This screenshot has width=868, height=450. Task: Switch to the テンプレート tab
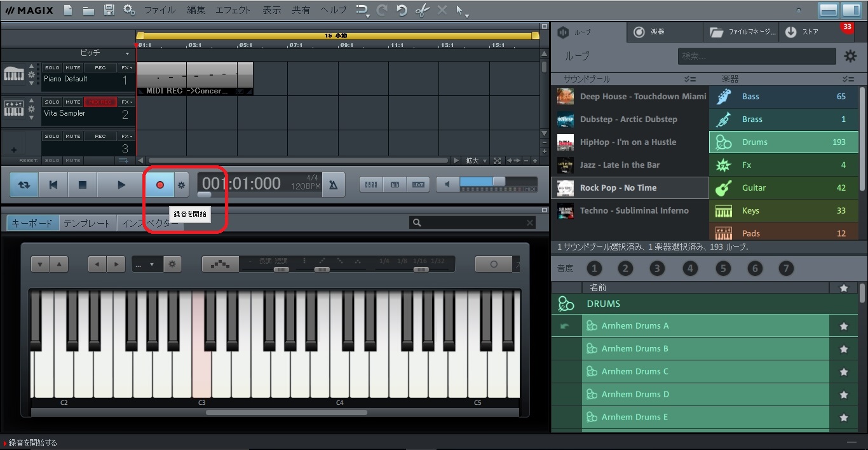[x=88, y=223]
